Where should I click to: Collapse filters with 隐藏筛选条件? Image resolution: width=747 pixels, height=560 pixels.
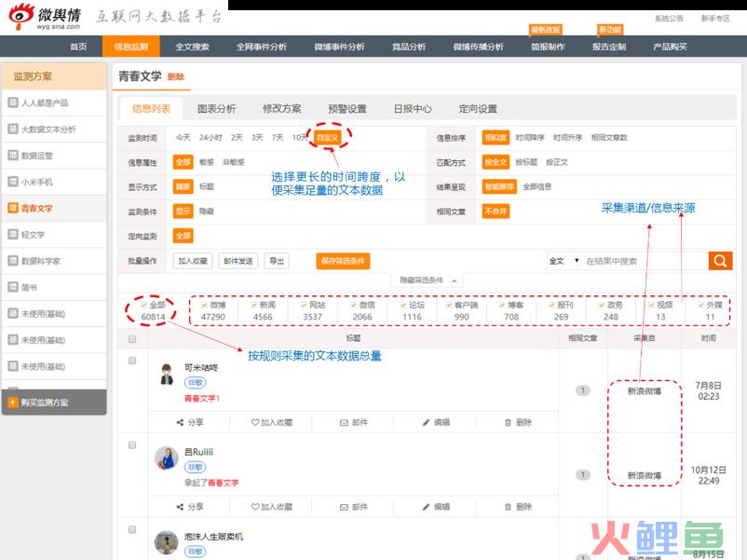point(428,280)
